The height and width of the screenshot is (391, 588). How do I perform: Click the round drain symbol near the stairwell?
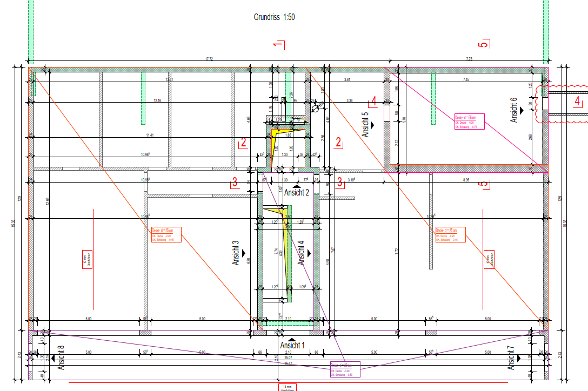(x=316, y=107)
